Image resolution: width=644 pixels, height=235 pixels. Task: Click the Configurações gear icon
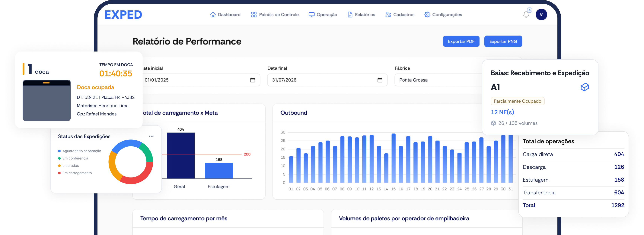427,14
